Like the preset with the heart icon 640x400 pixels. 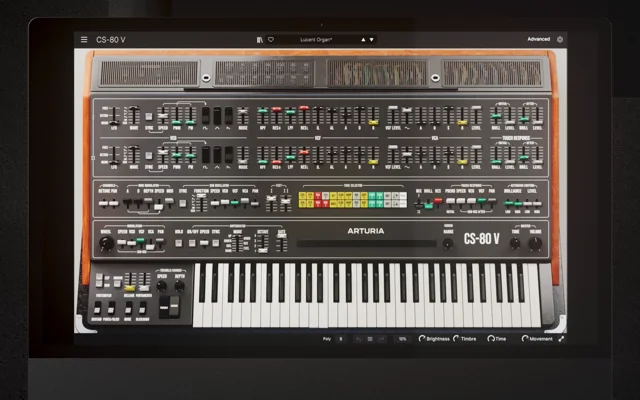(271, 40)
